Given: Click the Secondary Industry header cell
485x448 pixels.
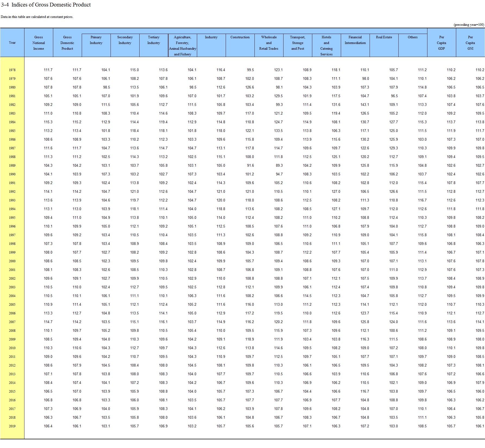Looking at the screenshot, I should [125, 40].
